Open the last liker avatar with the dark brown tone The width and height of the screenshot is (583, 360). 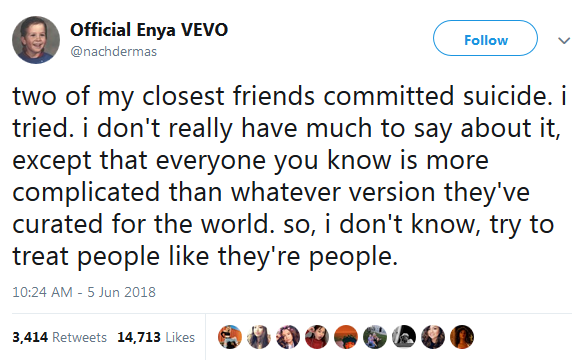[x=462, y=337]
